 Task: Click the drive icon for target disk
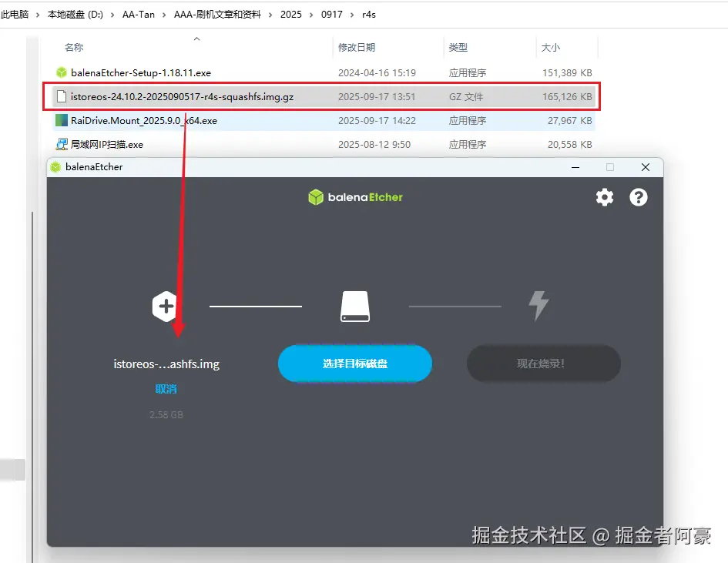pyautogui.click(x=355, y=307)
